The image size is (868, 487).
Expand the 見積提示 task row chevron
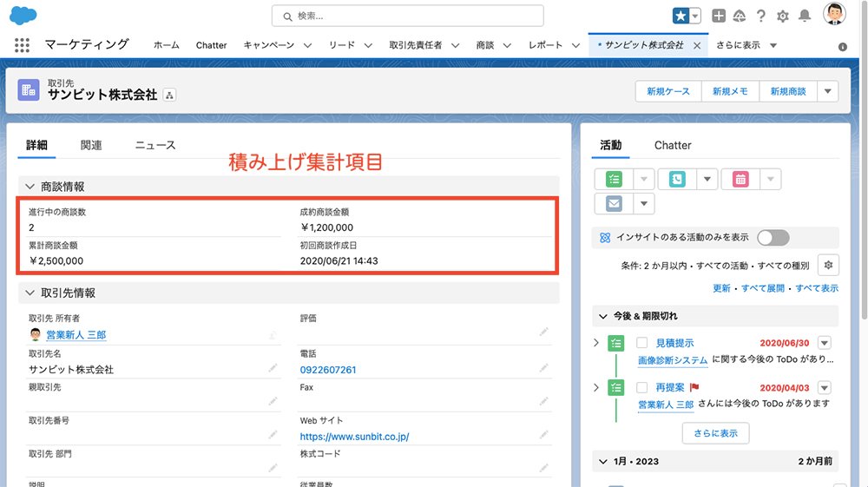click(596, 343)
